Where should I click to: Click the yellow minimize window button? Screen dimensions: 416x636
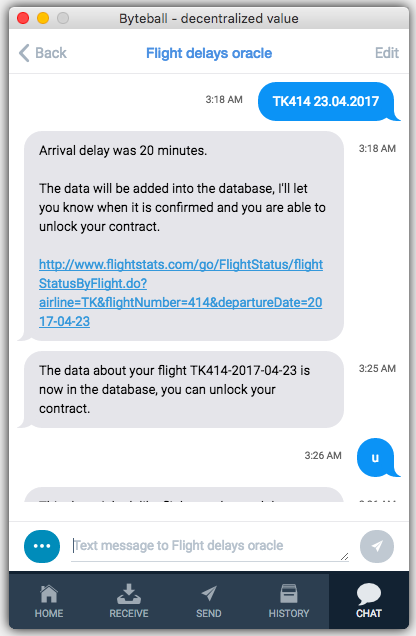pyautogui.click(x=43, y=18)
